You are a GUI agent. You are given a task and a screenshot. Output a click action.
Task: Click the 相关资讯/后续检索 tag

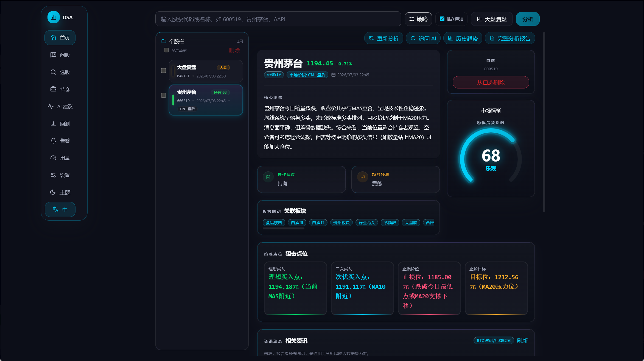click(x=494, y=341)
